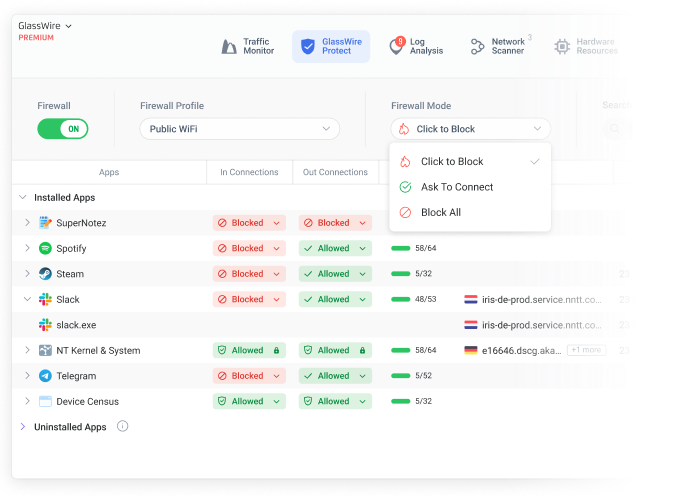Open Steam Out Connections Allowed dropdown
Screen dimensions: 680x496
335,274
